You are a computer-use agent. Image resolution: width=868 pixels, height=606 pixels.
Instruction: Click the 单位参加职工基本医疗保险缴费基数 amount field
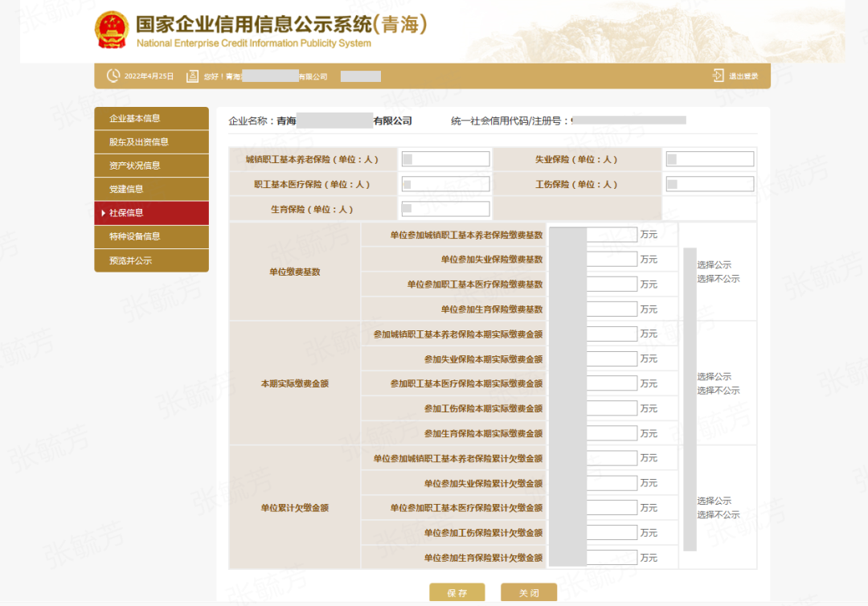pyautogui.click(x=593, y=284)
